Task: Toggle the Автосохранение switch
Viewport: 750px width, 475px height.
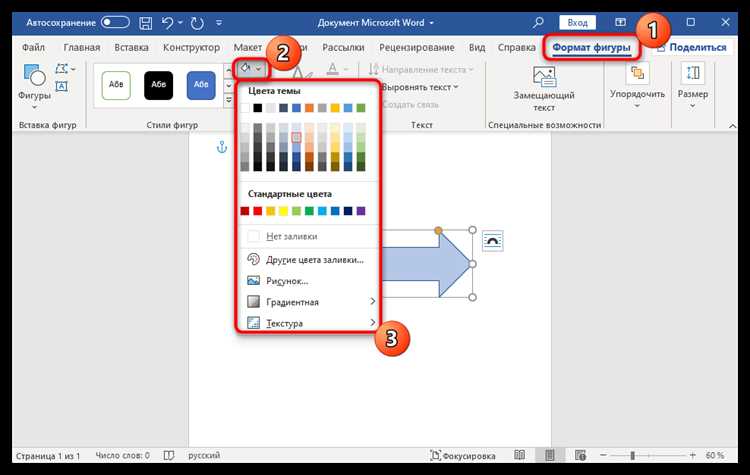Action: click(115, 22)
